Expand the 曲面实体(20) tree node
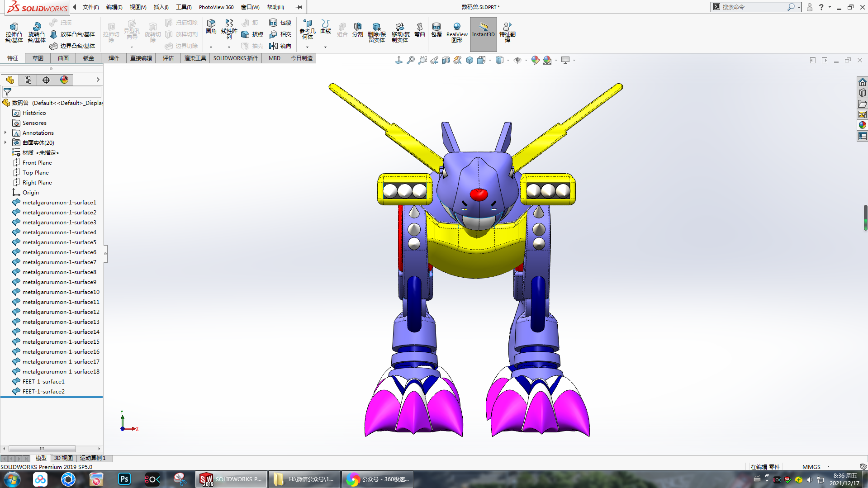Screen dimensions: 868x488 [x=5, y=142]
